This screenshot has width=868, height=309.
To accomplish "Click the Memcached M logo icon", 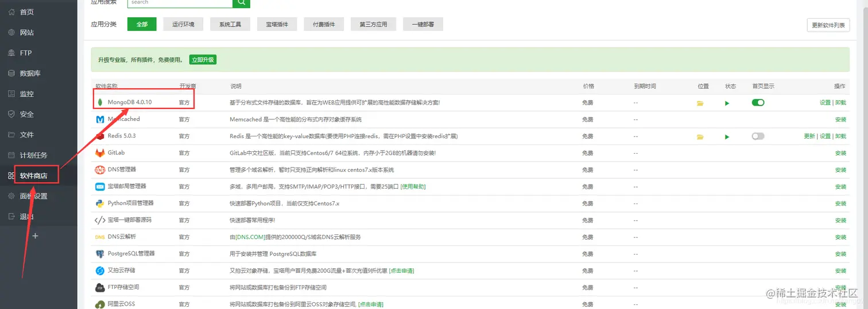I will (x=100, y=119).
